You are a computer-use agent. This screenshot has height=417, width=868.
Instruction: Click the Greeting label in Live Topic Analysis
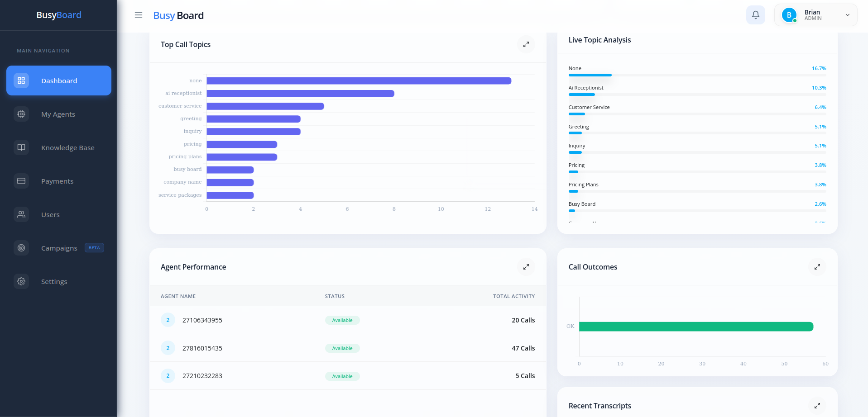(579, 127)
